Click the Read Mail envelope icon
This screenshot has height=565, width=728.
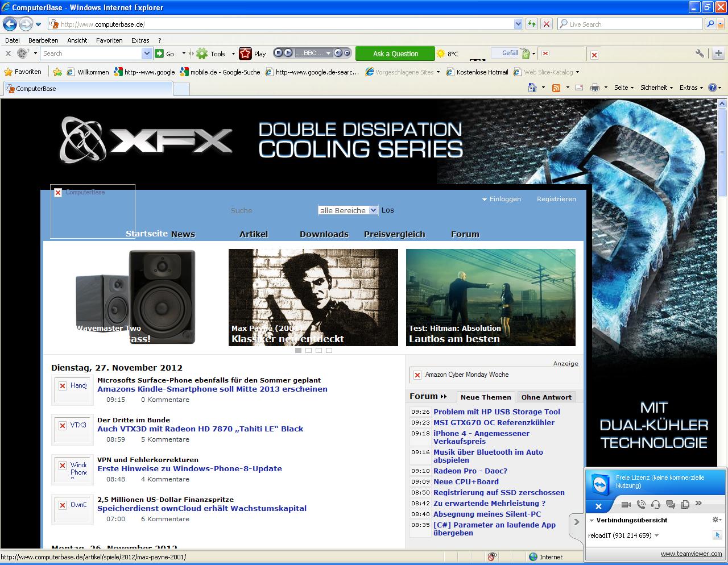tap(579, 88)
